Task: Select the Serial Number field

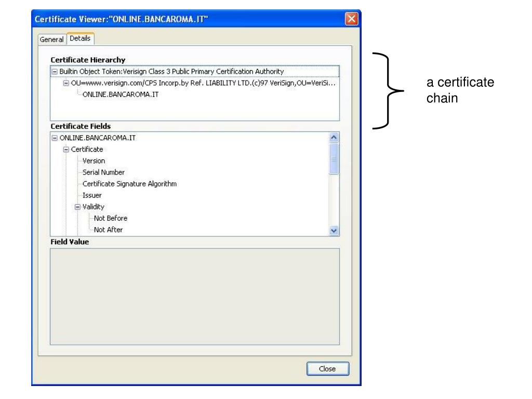Action: [103, 172]
